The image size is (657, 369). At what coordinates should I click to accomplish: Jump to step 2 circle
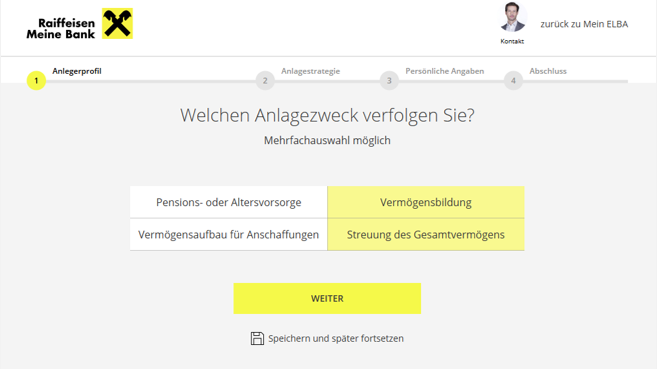pyautogui.click(x=265, y=80)
